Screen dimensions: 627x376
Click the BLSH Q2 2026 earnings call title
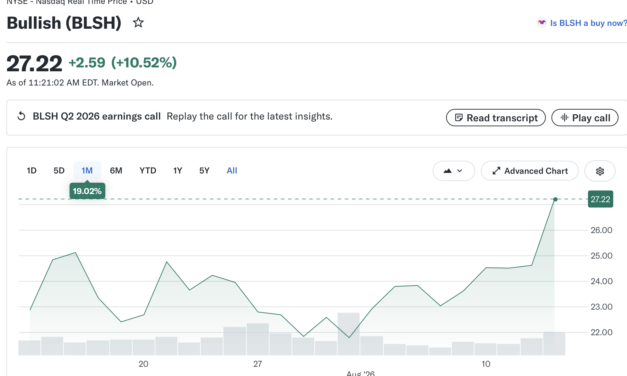click(x=96, y=116)
